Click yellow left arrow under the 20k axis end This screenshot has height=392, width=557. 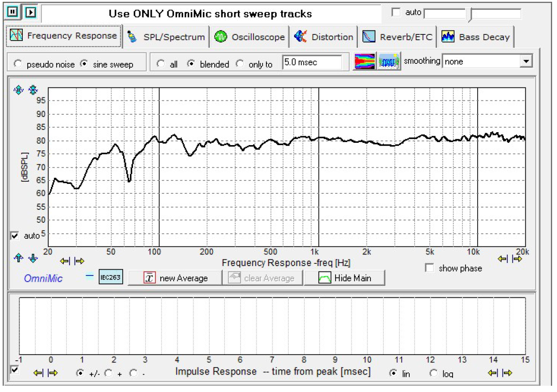(x=503, y=259)
